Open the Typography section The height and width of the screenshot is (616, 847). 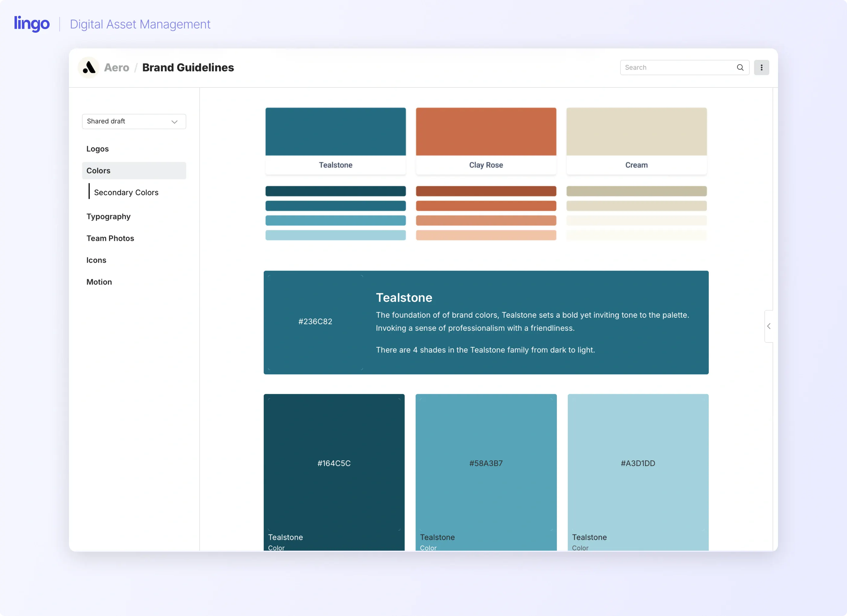click(x=108, y=217)
